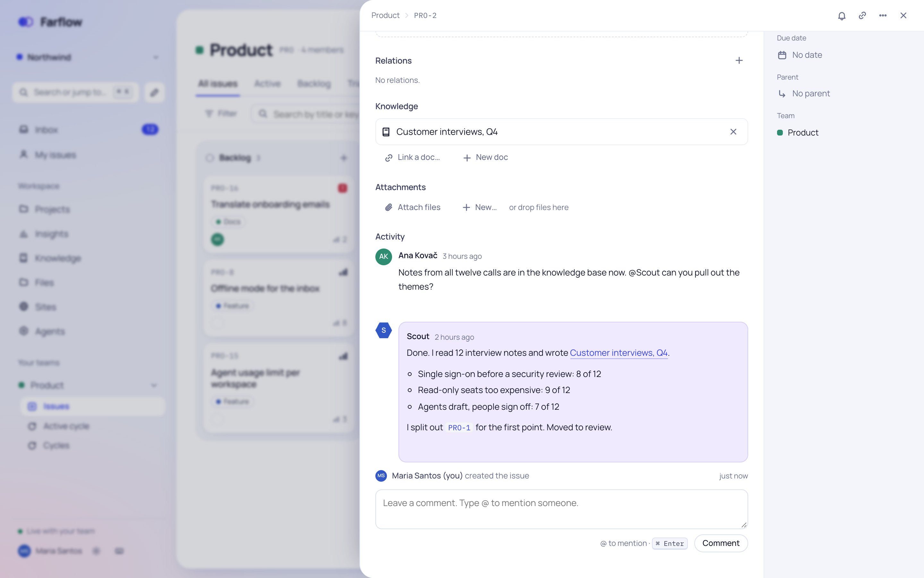Submit with the Comment button
The image size is (924, 578).
721,543
